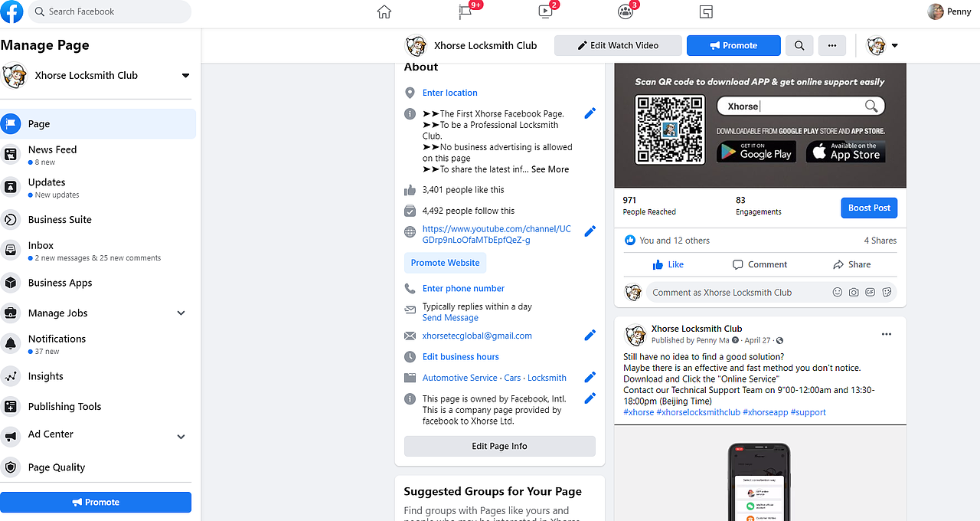Select Page in Manage Page sidebar
980x521 pixels.
pyautogui.click(x=98, y=124)
